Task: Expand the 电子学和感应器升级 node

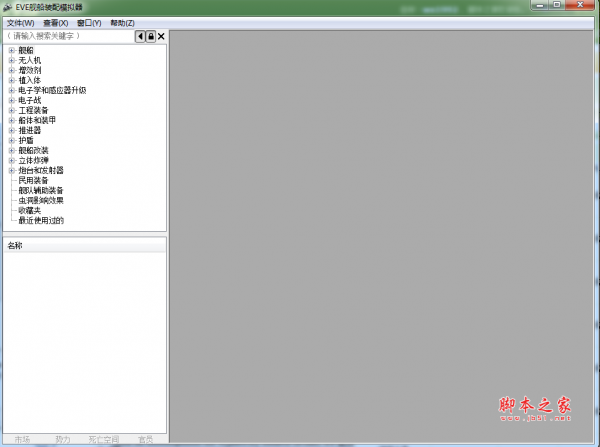Action: (x=12, y=90)
